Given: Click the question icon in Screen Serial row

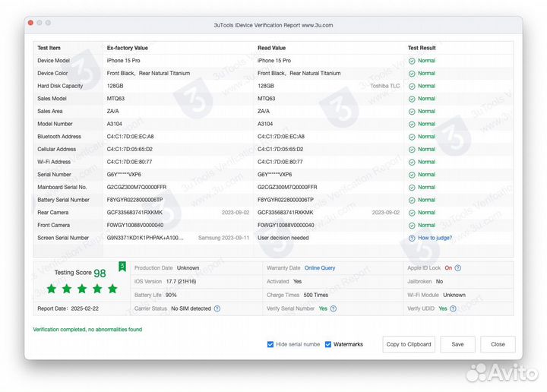Looking at the screenshot, I should pos(412,238).
